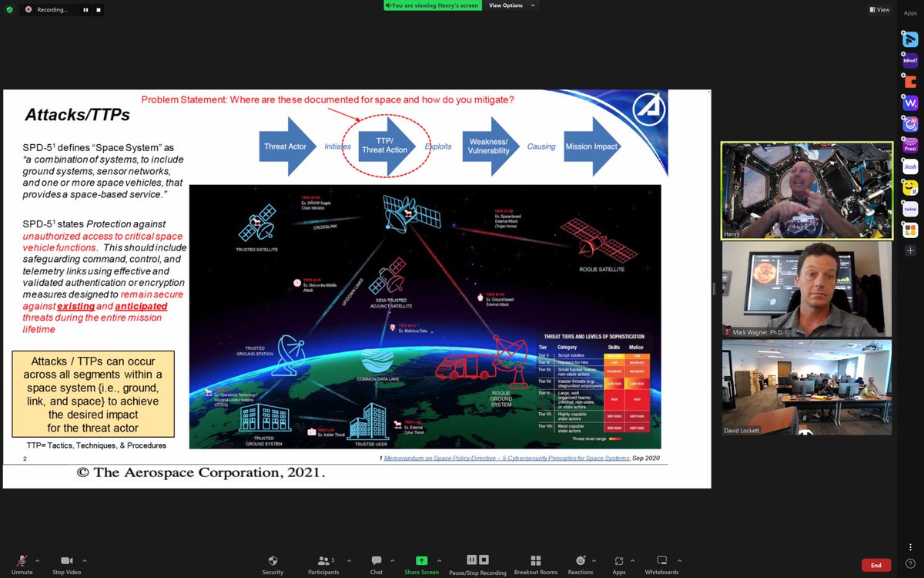Viewport: 924px width, 578px height.
Task: Click '© The Aerospace Corporation, 2021.' text
Action: click(x=200, y=473)
